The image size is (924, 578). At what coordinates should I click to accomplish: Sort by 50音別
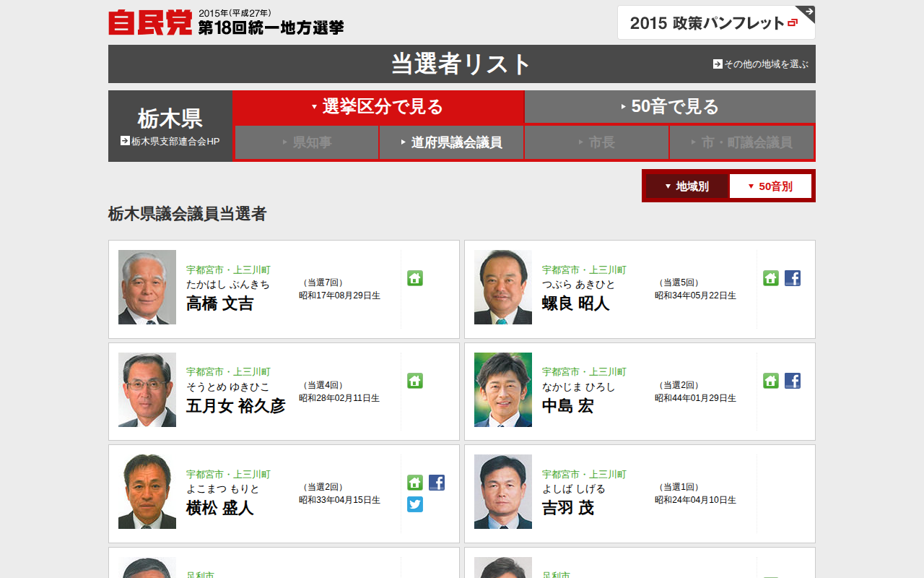[x=770, y=186]
